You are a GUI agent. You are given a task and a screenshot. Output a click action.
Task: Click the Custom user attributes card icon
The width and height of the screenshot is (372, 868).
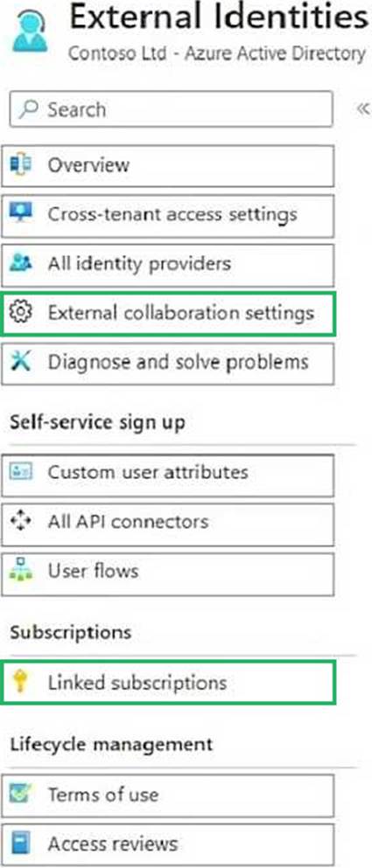point(21,472)
